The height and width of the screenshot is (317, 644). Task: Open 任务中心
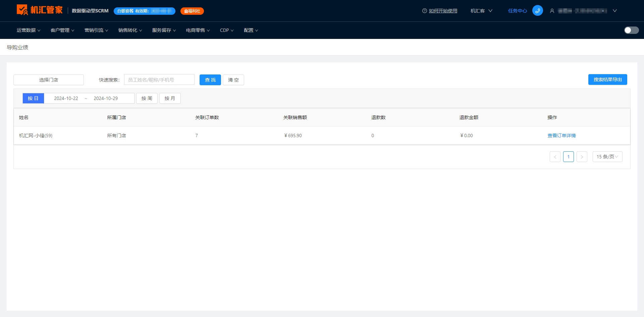(x=517, y=11)
